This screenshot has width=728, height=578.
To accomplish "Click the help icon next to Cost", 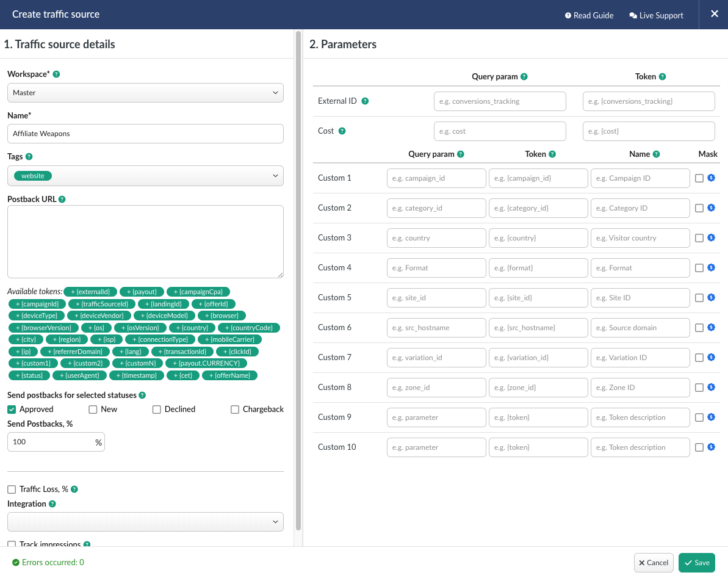I will click(x=342, y=131).
